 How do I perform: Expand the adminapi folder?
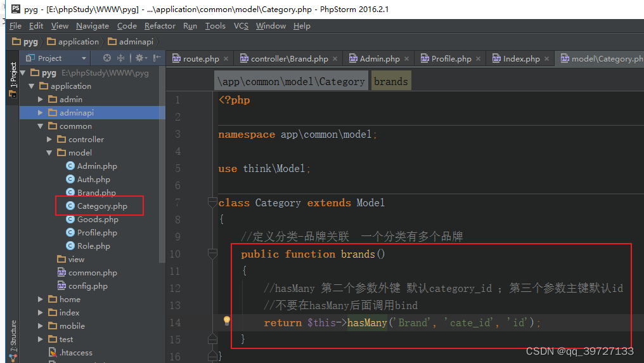click(x=41, y=112)
